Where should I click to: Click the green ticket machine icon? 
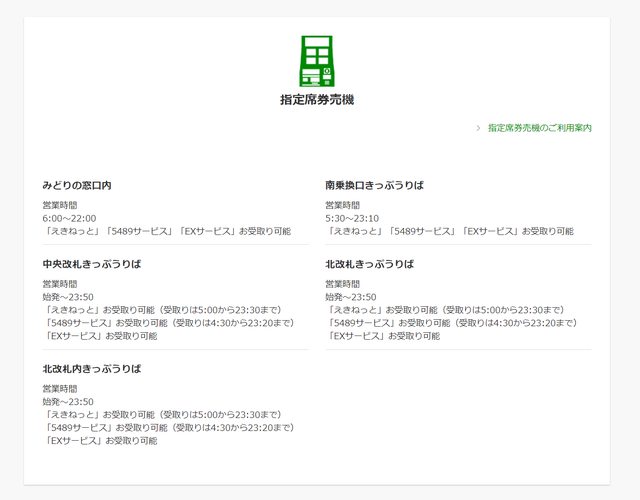point(316,61)
